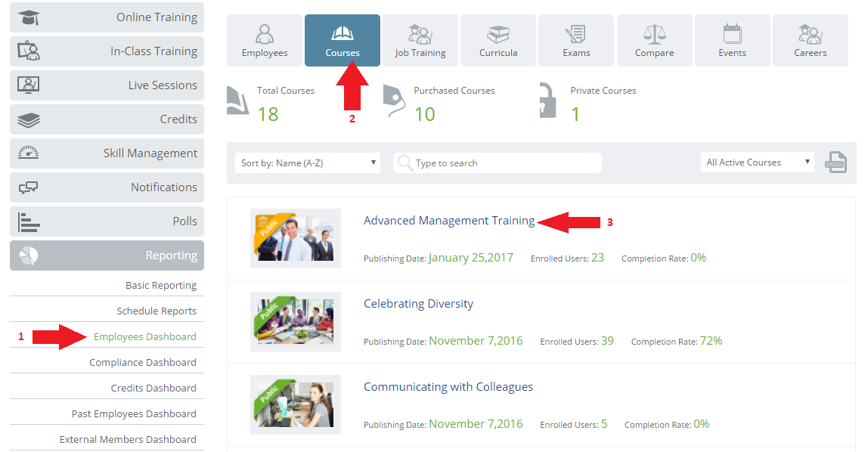Click Enrolled Users 23 for Advanced Management Training

coord(567,258)
